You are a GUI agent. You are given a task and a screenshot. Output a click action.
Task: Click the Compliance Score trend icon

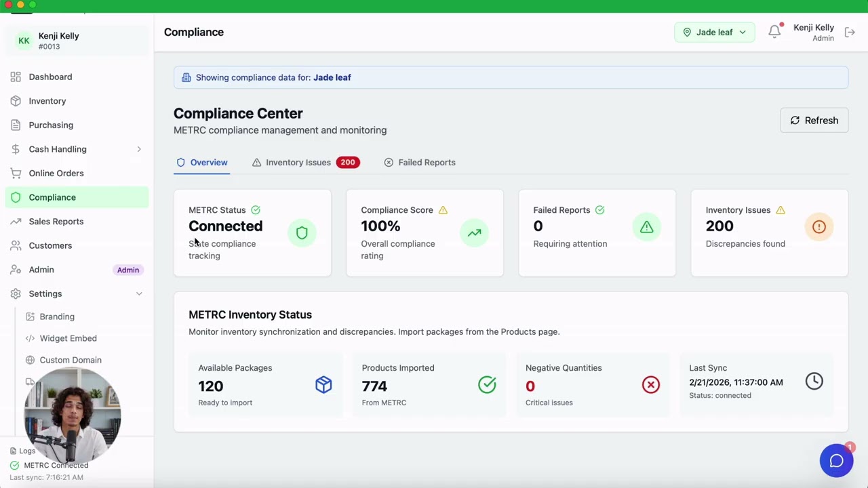474,233
